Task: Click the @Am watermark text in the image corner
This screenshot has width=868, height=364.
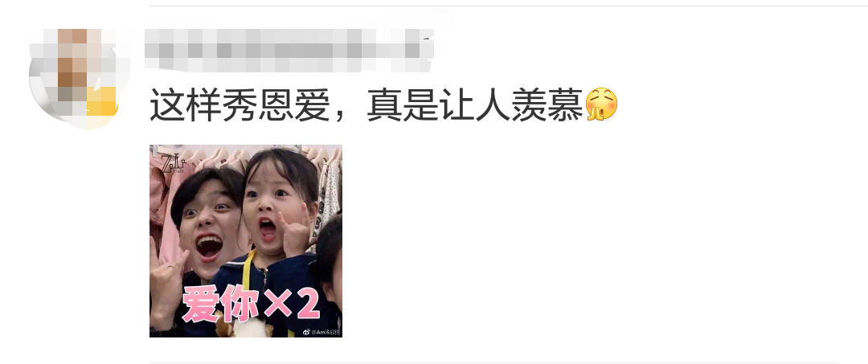Action: (325, 333)
